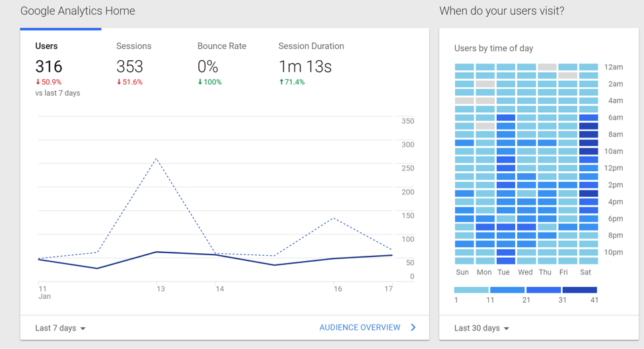Image resolution: width=644 pixels, height=349 pixels.
Task: Click the 6pm row label
Action: [616, 219]
